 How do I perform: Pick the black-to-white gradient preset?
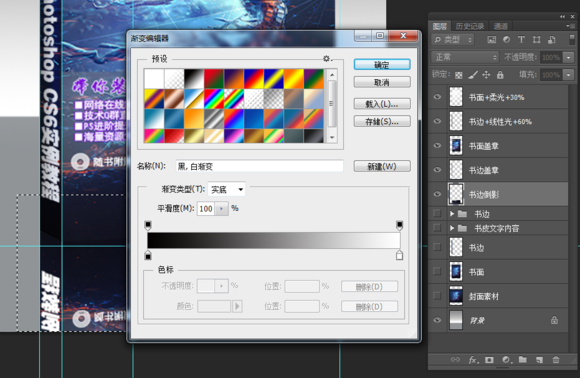click(194, 79)
